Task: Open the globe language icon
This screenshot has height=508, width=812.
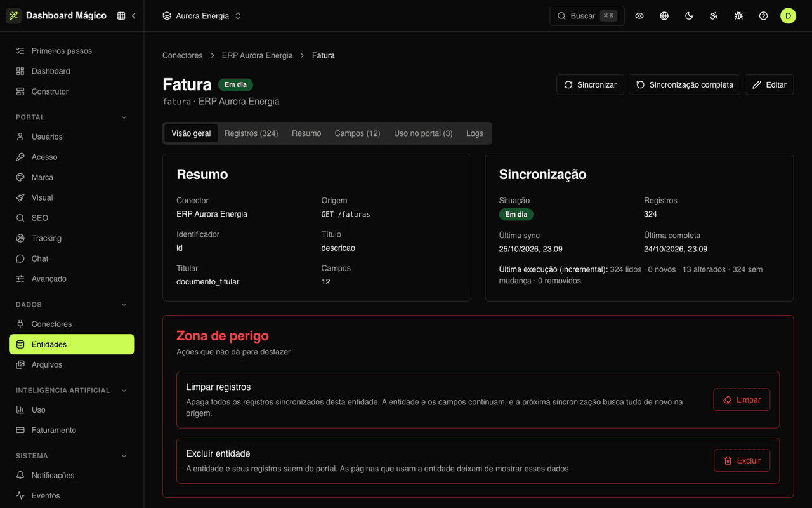Action: (664, 16)
